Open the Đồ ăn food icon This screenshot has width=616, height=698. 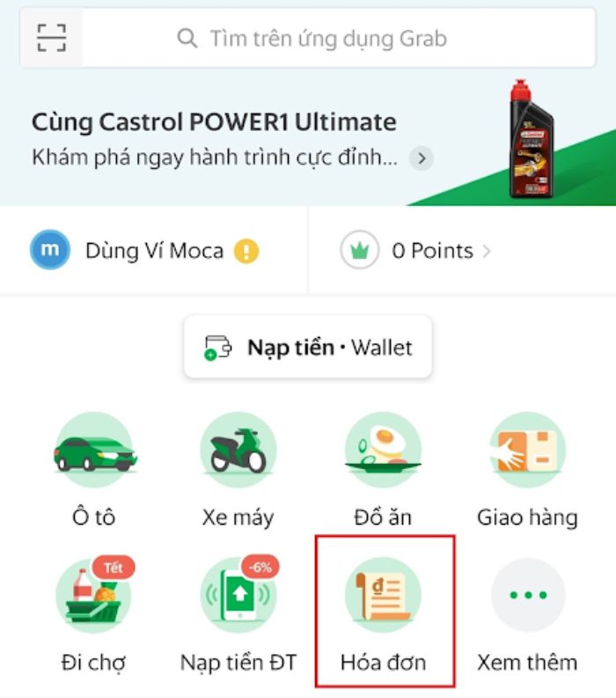pos(383,450)
